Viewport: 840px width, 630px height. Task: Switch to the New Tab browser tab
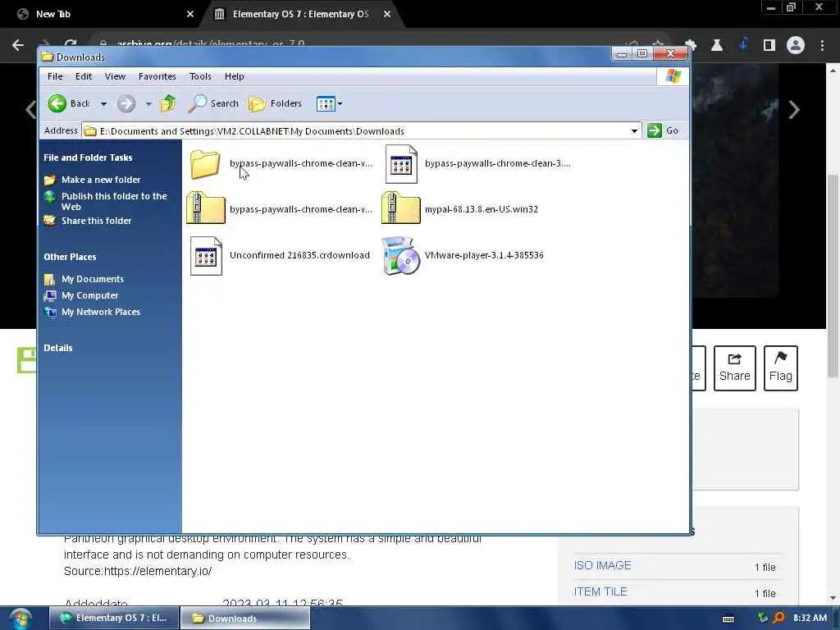tap(102, 14)
